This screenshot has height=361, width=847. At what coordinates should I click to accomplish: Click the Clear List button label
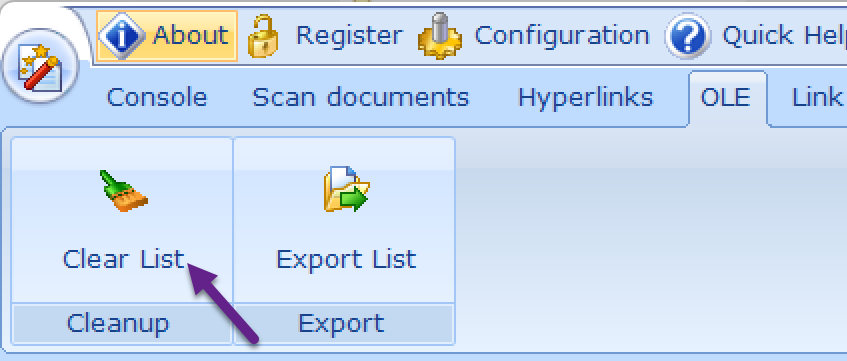(124, 259)
